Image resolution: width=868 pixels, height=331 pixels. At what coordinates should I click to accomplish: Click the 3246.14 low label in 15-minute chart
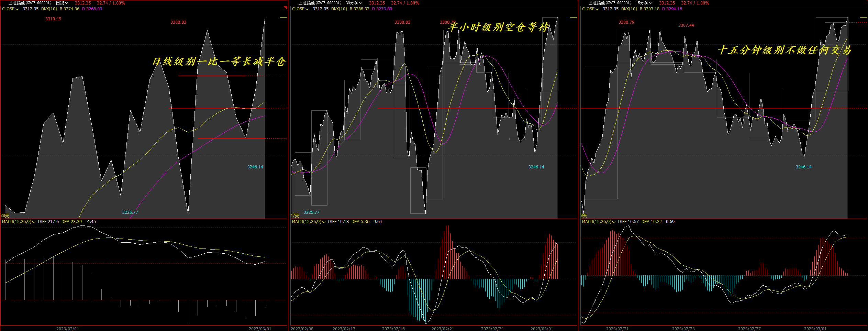[803, 167]
